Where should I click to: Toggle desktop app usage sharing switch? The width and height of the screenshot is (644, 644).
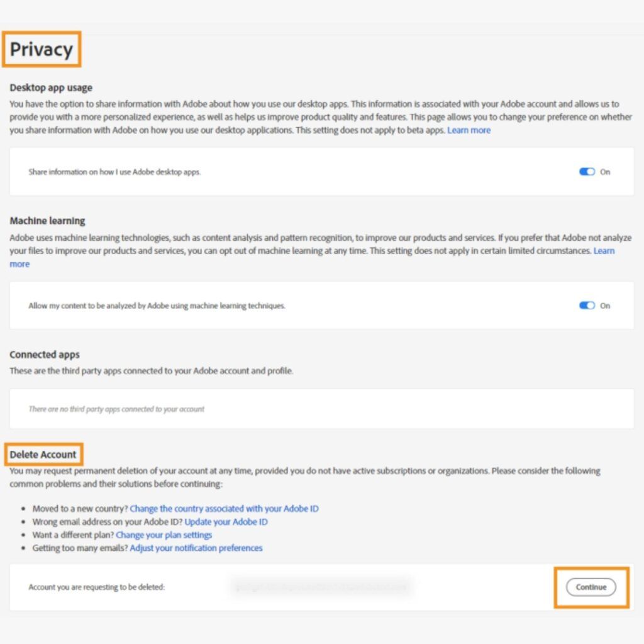point(587,172)
